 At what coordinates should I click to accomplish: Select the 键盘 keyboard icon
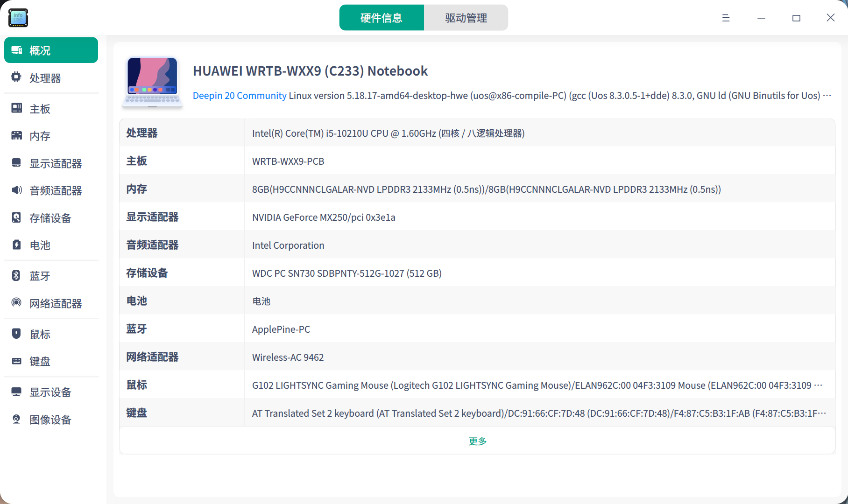(16, 361)
